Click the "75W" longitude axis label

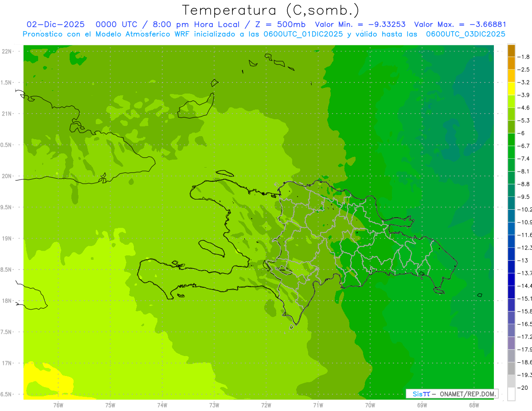pos(110,405)
